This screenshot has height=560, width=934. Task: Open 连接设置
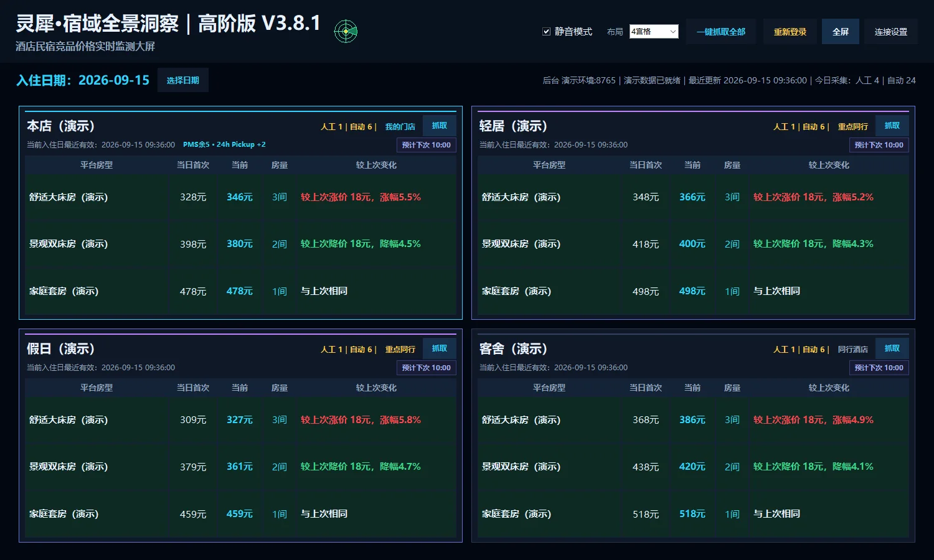pos(891,32)
